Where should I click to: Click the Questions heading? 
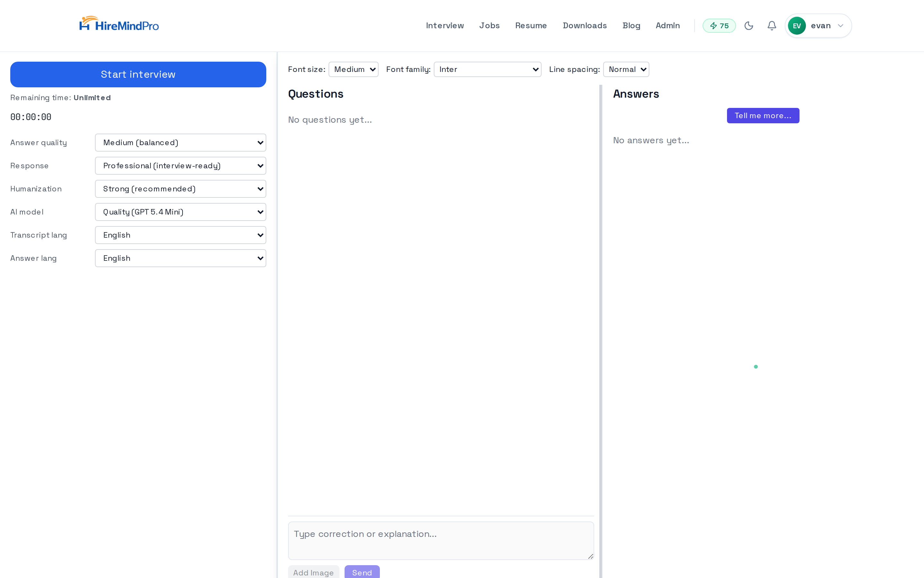[316, 94]
